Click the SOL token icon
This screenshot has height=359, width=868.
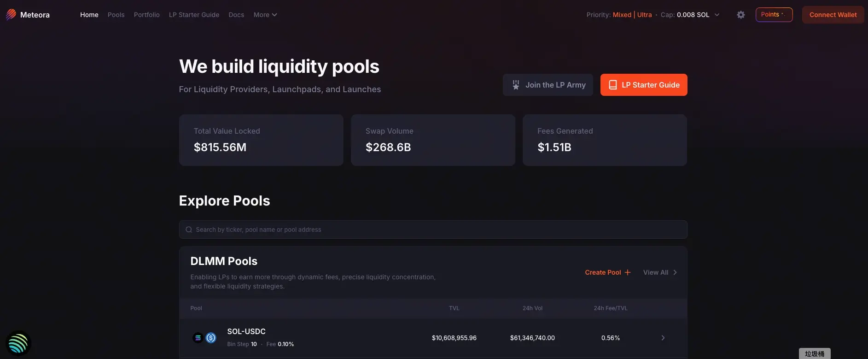198,338
